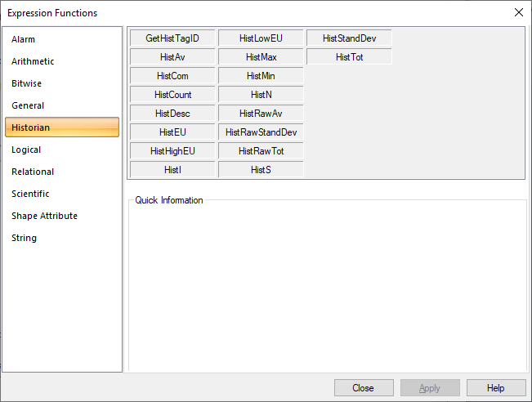Click the HistS function button
Image resolution: width=532 pixels, height=402 pixels.
click(261, 170)
